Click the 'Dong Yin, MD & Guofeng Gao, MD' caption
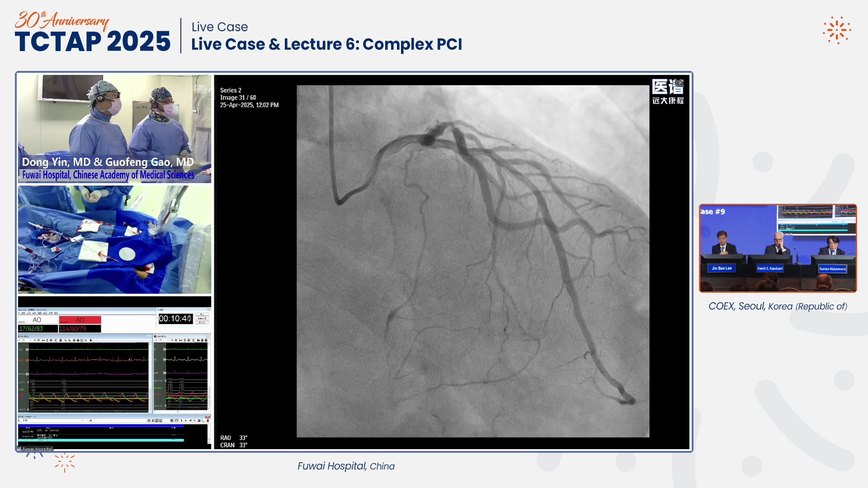 tap(108, 162)
